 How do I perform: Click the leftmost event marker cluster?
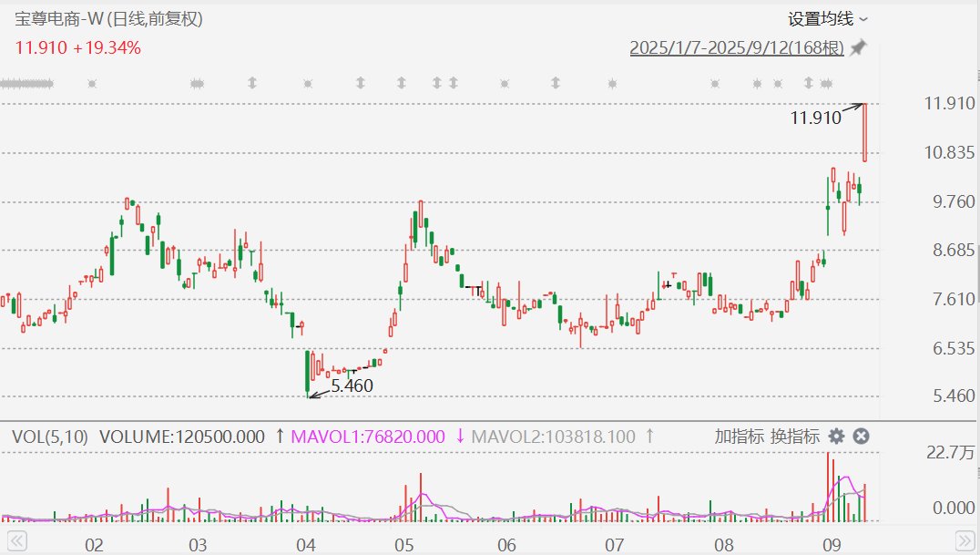pos(26,84)
